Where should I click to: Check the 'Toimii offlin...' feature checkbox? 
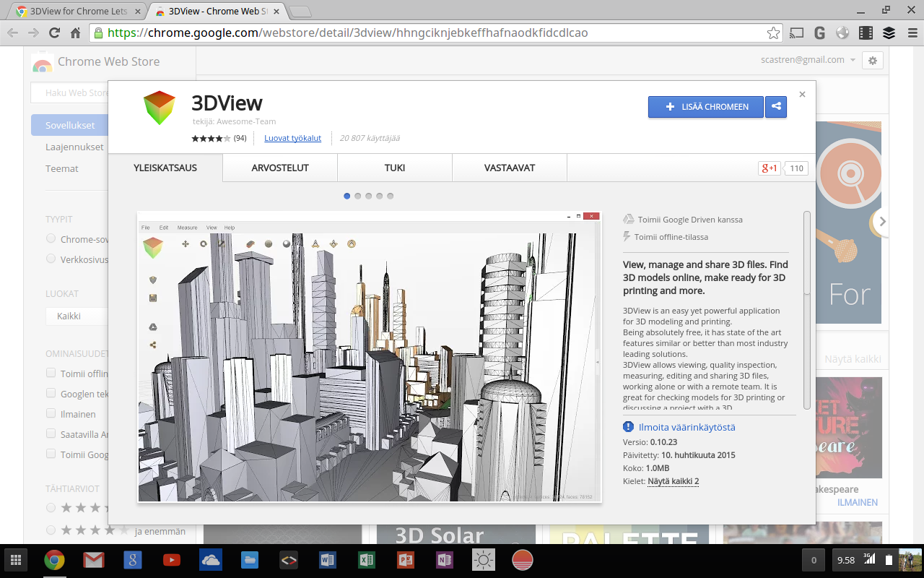click(x=51, y=374)
